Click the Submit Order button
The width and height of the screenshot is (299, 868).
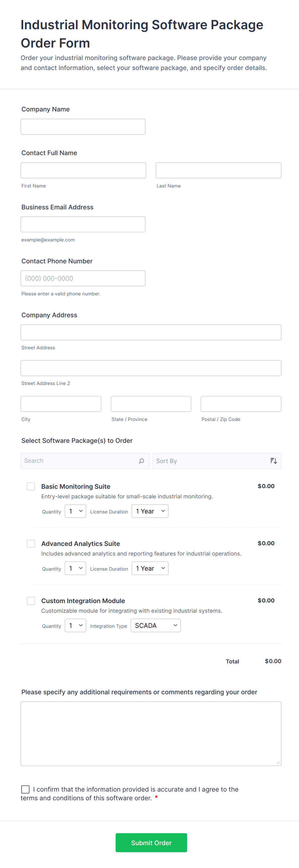coord(151,842)
